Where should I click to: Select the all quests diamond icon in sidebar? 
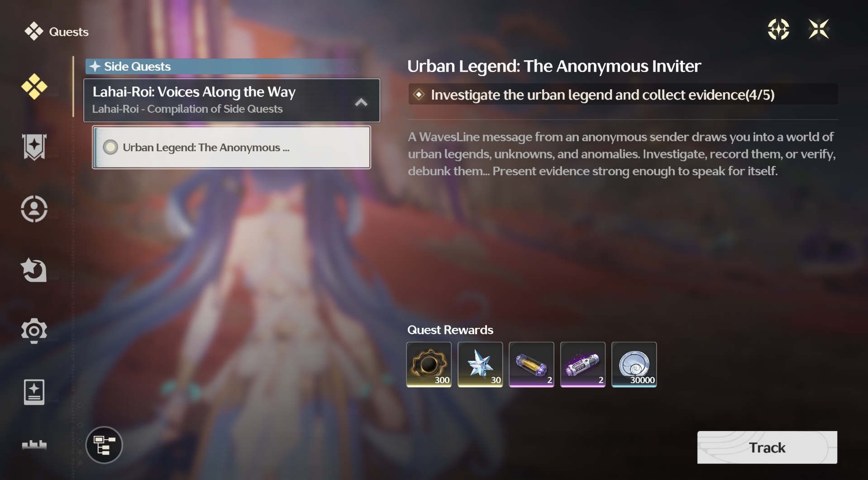point(34,86)
